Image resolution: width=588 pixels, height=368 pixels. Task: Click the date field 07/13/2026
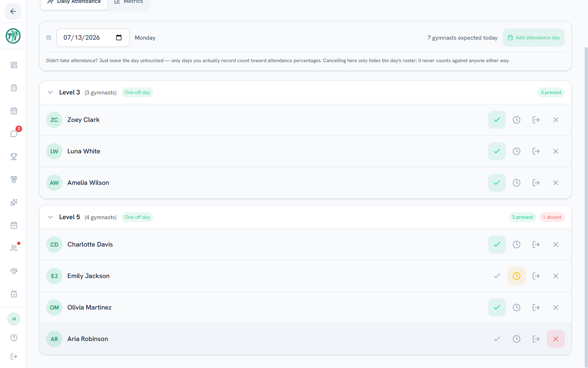coord(93,38)
